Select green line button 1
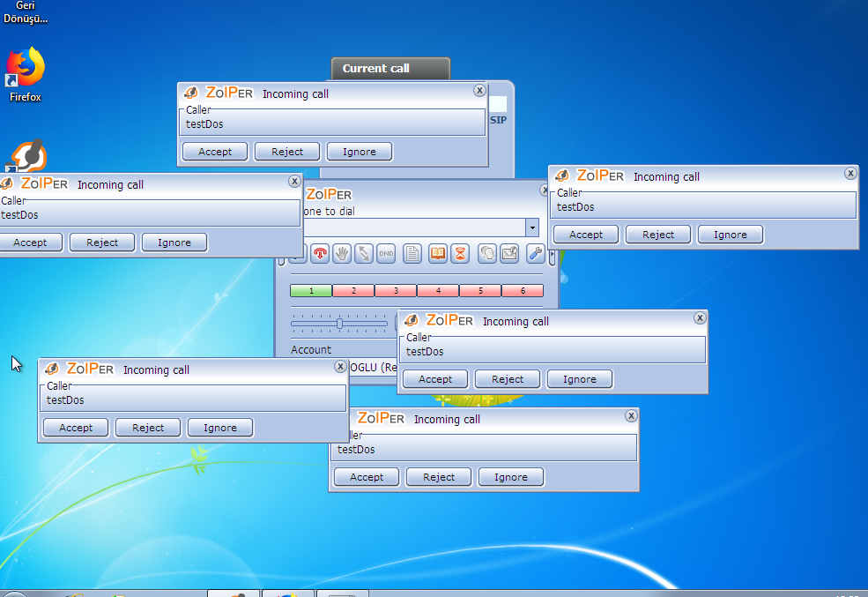Screen dimensions: 868x597 [311, 290]
